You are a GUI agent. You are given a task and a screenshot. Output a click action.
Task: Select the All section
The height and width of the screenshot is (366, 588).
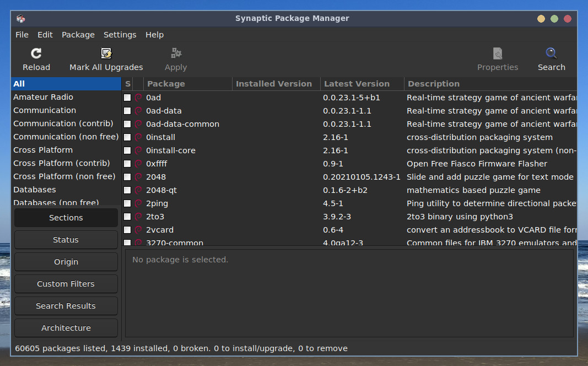tap(66, 84)
